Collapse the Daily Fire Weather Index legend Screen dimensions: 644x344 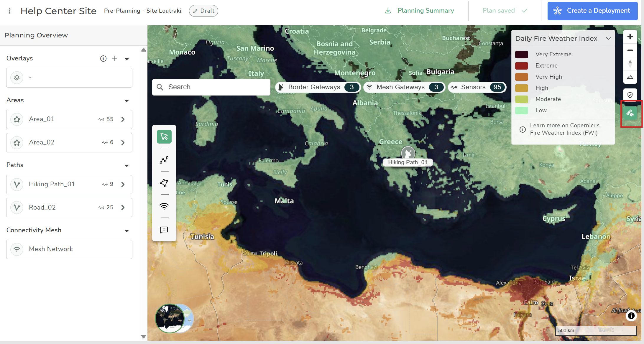pos(608,39)
